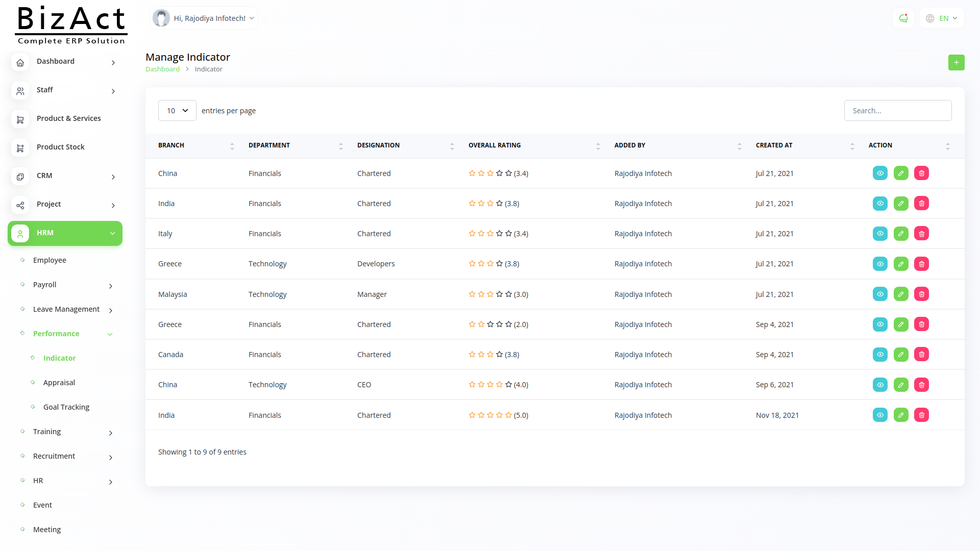Image resolution: width=980 pixels, height=551 pixels.
Task: Expand the Payroll submenu chevron
Action: click(x=111, y=286)
